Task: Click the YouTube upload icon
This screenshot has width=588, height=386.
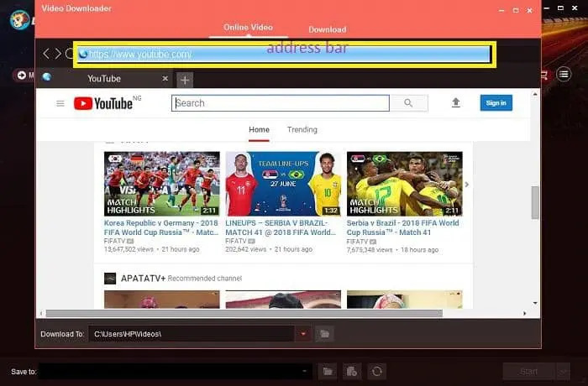Action: [x=456, y=103]
